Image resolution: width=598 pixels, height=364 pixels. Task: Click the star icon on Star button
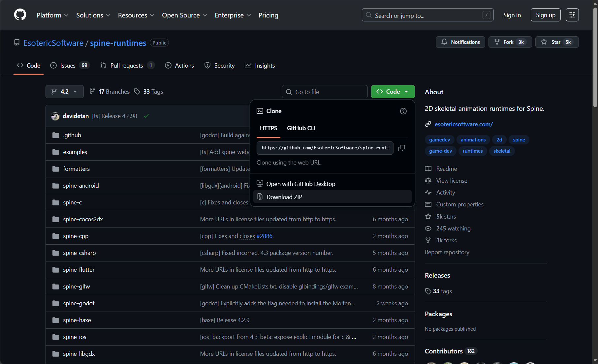(544, 42)
